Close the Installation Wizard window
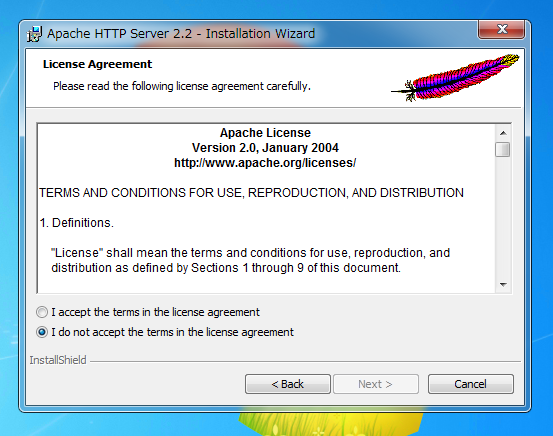The width and height of the screenshot is (553, 436). (502, 29)
